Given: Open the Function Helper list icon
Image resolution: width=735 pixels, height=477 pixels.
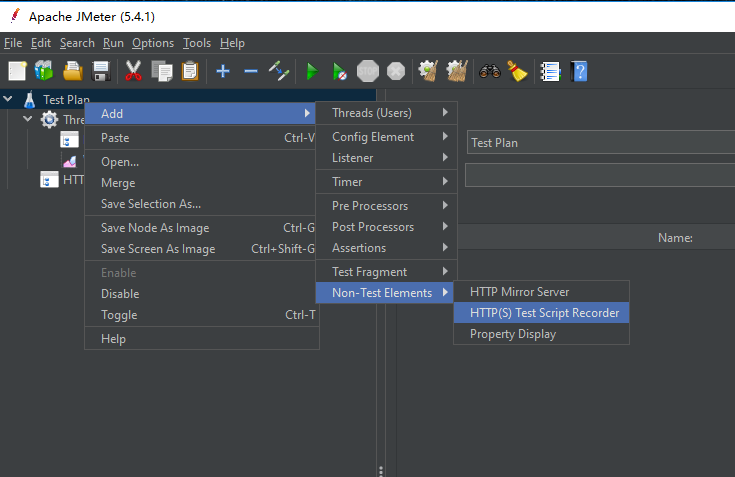Looking at the screenshot, I should pos(550,71).
